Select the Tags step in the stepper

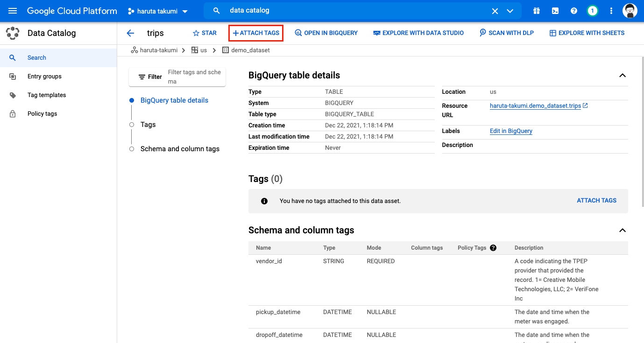pos(148,124)
